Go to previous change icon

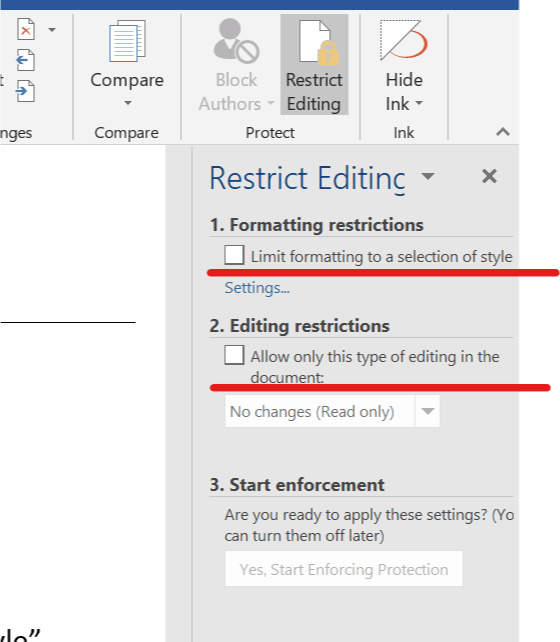[25, 60]
